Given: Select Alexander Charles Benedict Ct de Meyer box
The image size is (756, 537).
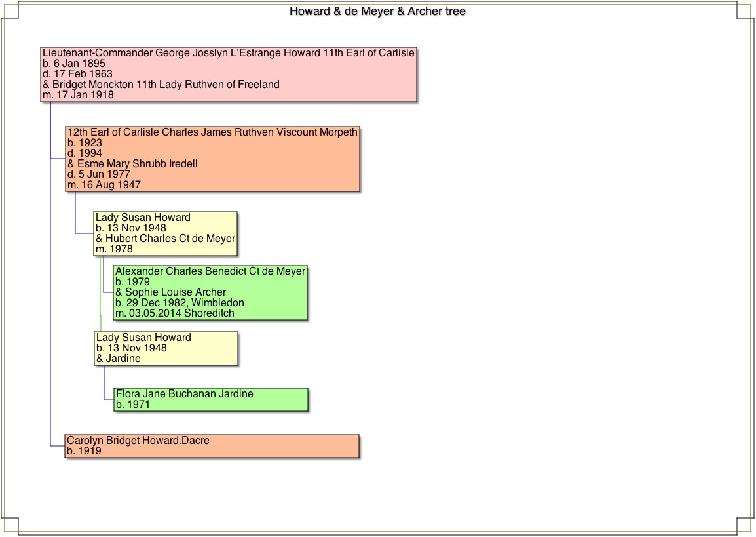Looking at the screenshot, I should pos(210,292).
